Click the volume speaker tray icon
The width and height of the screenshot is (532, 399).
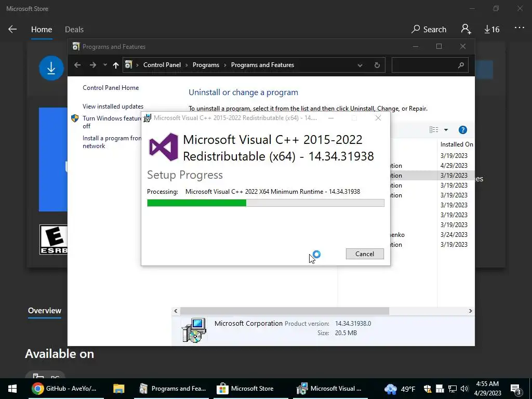tap(464, 389)
